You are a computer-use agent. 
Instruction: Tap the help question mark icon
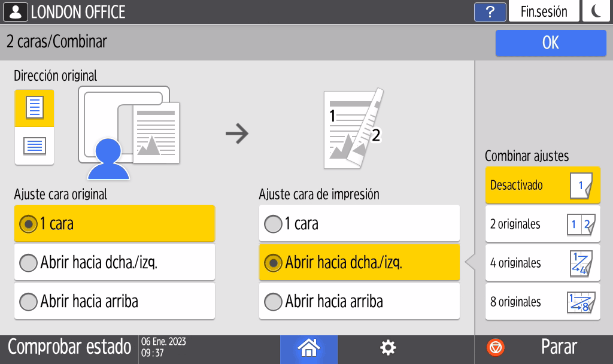[490, 12]
